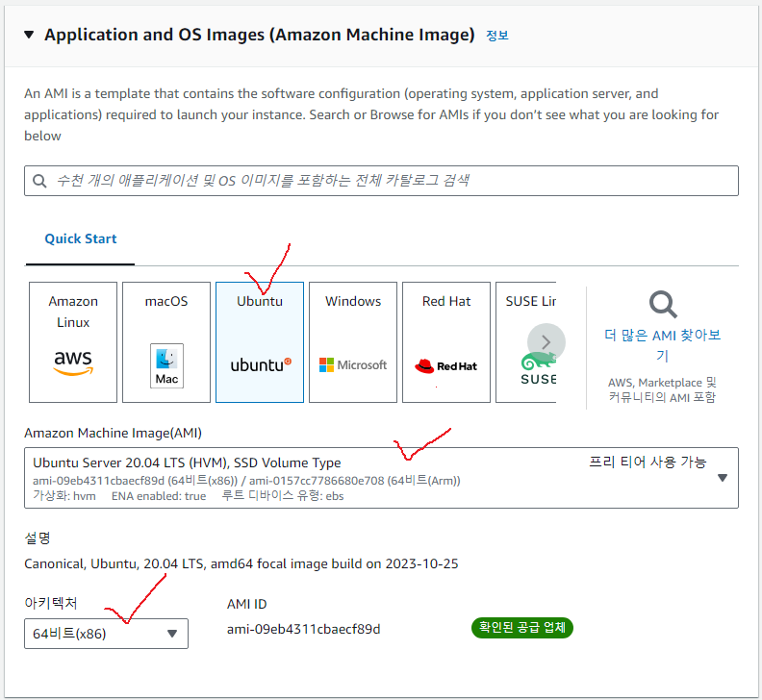Select the Red Hat AMI tile

click(x=446, y=342)
